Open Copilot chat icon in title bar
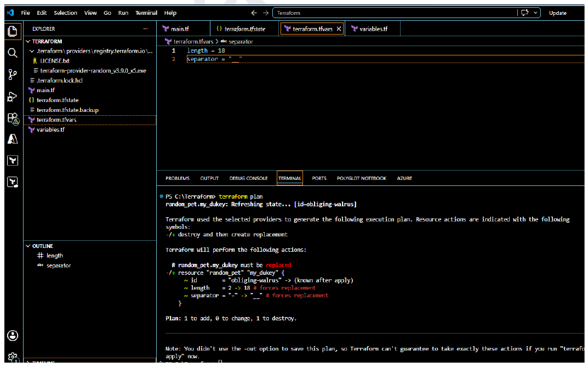This screenshot has height=367, width=588. click(x=524, y=13)
